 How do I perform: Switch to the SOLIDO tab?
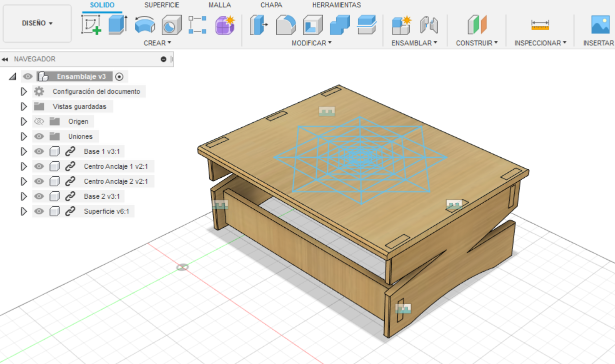point(102,5)
